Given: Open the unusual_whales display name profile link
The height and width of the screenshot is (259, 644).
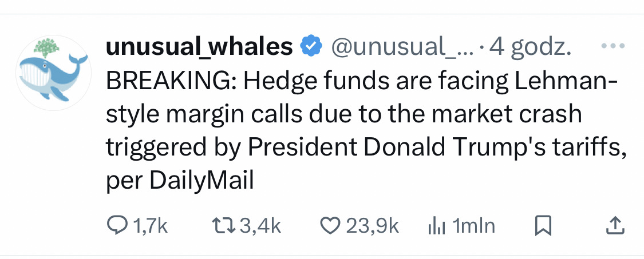Looking at the screenshot, I should click(199, 47).
